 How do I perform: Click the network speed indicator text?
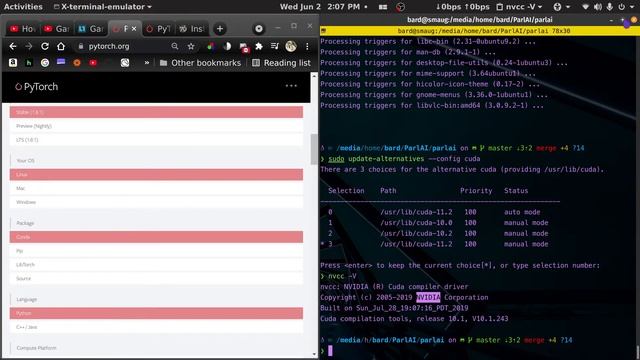coord(462,7)
